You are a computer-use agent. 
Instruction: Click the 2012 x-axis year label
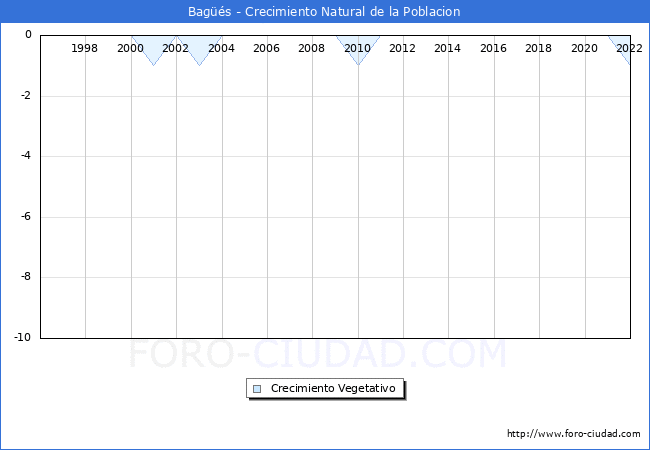click(402, 48)
